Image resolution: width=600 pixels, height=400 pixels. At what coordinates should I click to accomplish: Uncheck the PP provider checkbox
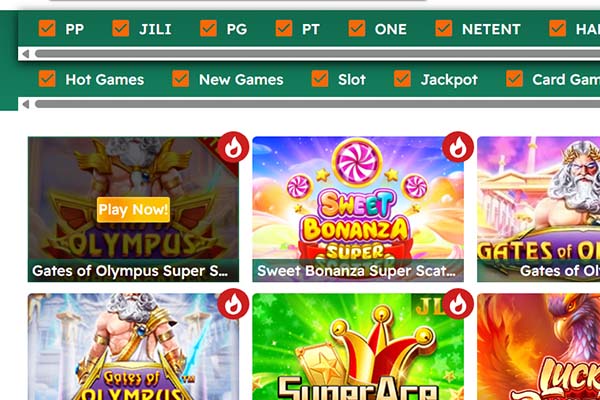tap(47, 29)
